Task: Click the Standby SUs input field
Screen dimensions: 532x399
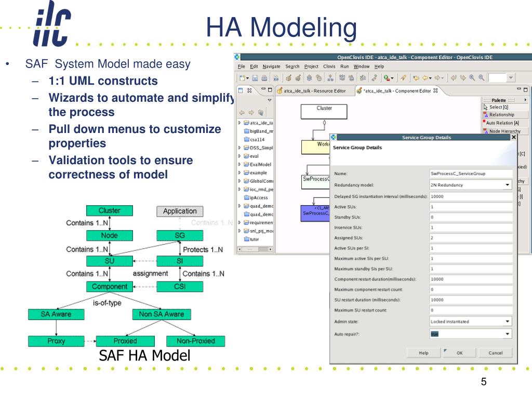Action: click(471, 217)
